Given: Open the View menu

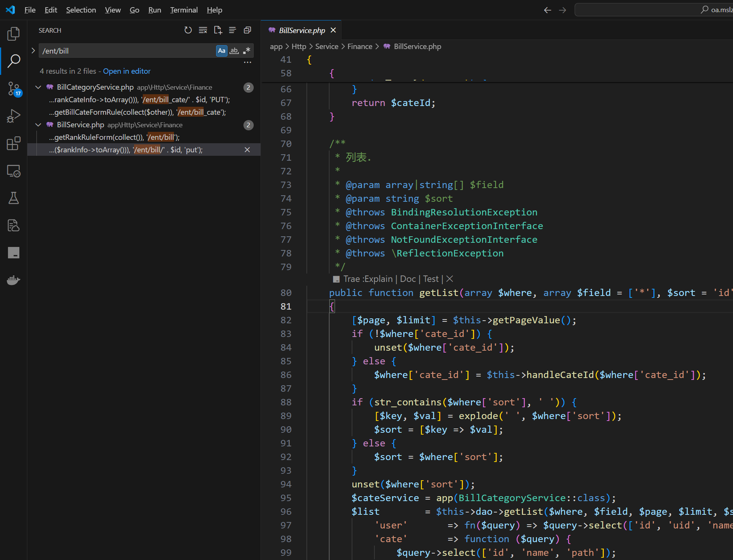Looking at the screenshot, I should pyautogui.click(x=113, y=10).
